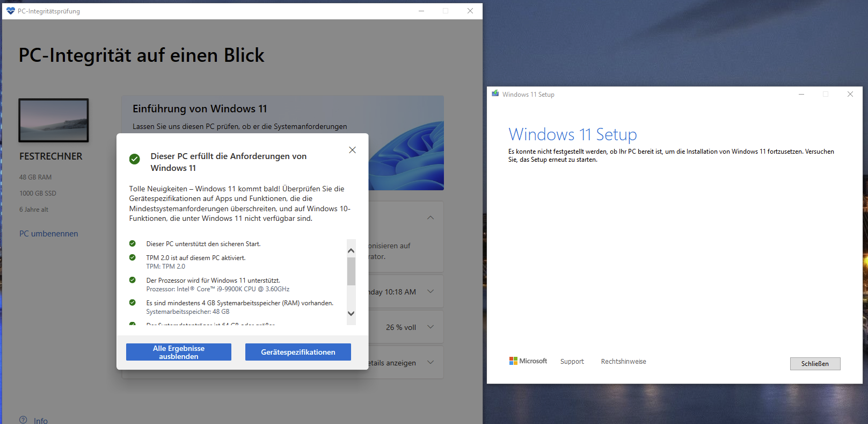Expand the '26 % voll' storage section
Image resolution: width=868 pixels, height=424 pixels.
click(x=431, y=327)
